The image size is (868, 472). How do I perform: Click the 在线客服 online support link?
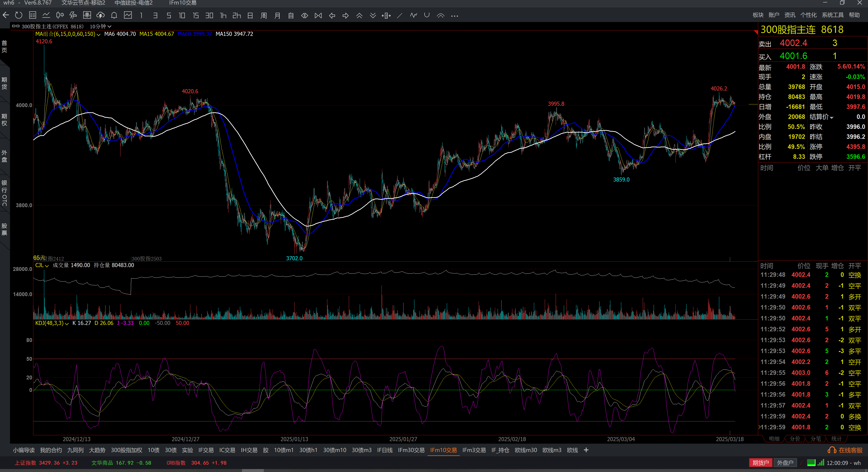[x=845, y=450]
